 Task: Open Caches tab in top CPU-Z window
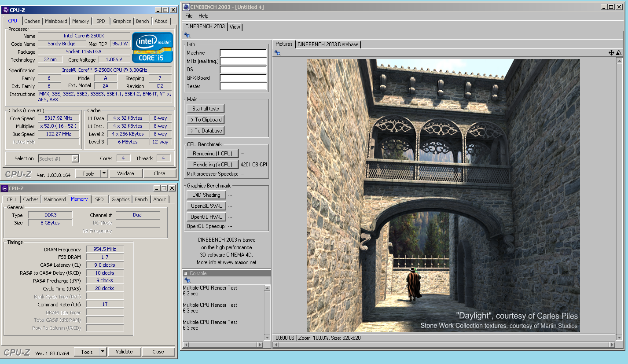click(x=32, y=21)
